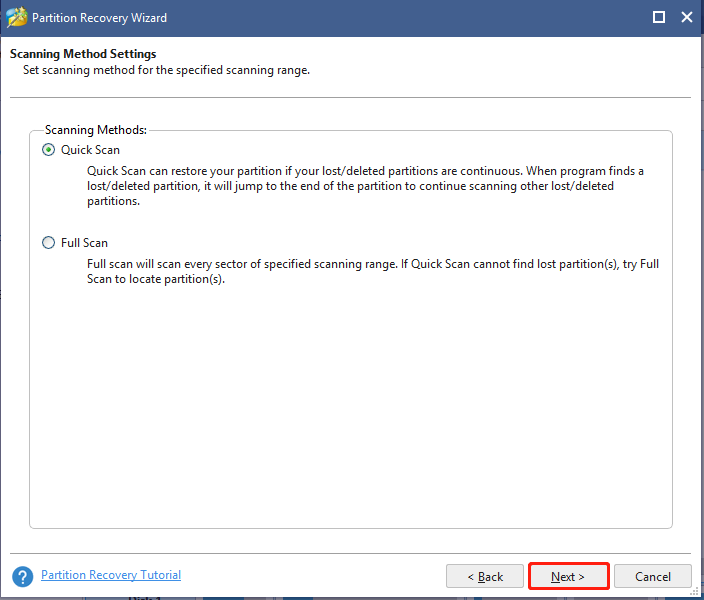Image resolution: width=704 pixels, height=600 pixels.
Task: Close the wizard with the X icon
Action: 686,17
